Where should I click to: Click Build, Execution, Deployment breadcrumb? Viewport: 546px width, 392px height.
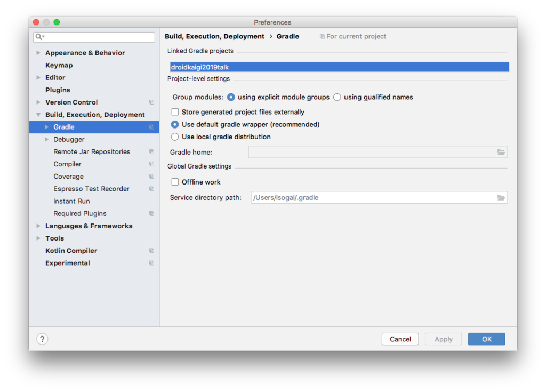click(214, 36)
